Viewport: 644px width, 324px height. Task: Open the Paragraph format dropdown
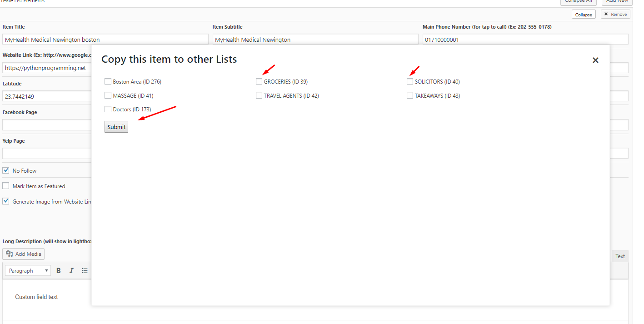point(28,270)
